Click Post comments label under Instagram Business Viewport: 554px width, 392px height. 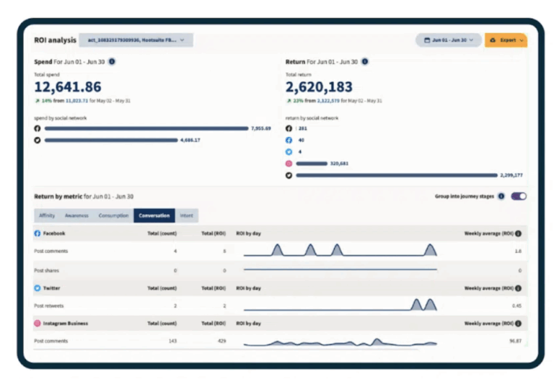click(51, 341)
